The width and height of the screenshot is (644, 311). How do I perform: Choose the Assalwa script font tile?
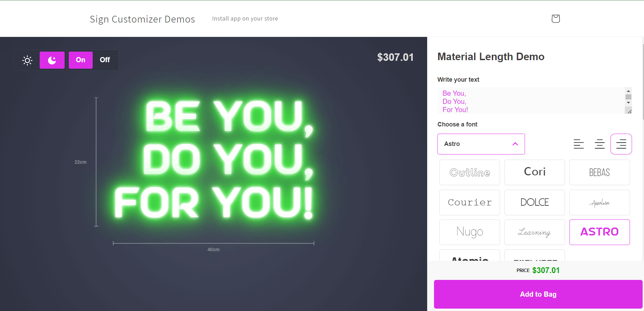click(x=599, y=203)
